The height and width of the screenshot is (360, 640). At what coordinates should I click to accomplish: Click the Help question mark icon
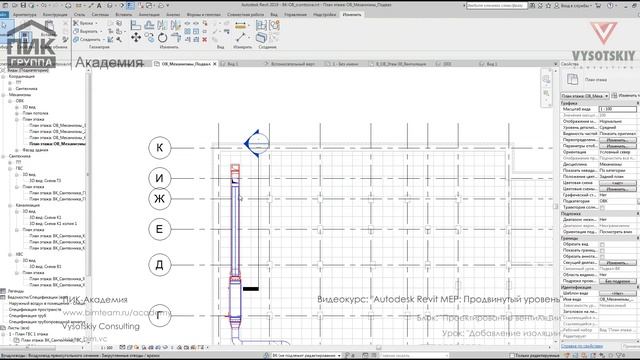(610, 6)
